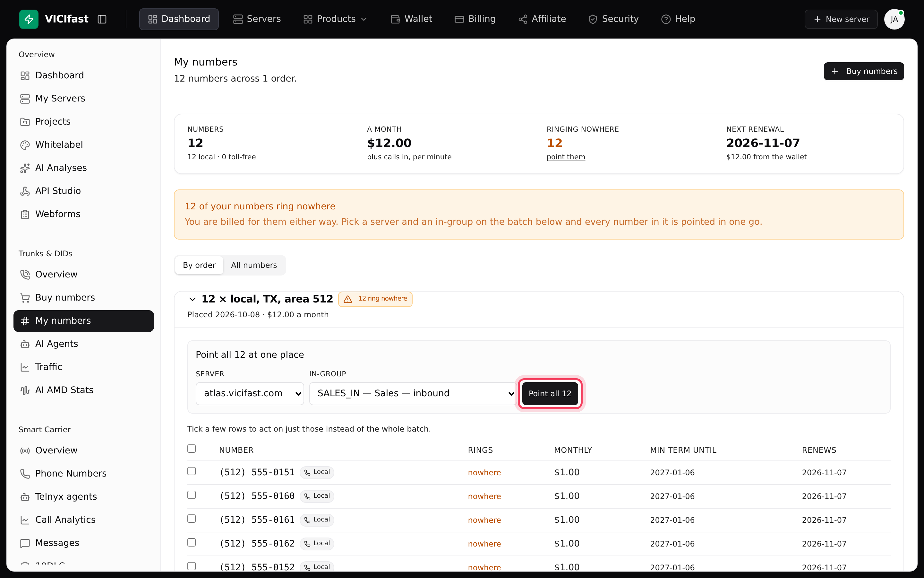Open Whitelabel palette icon in sidebar

pos(25,145)
